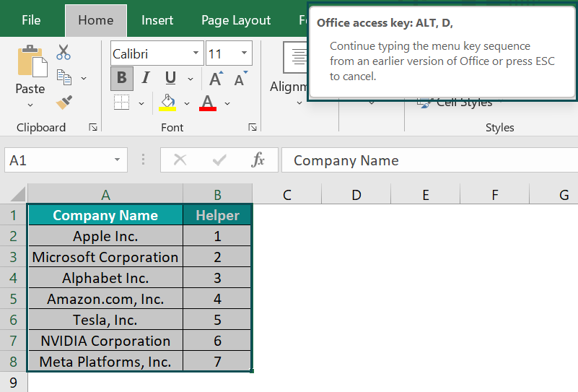
Task: Select cell Amazon.com, Inc.
Action: tap(105, 299)
